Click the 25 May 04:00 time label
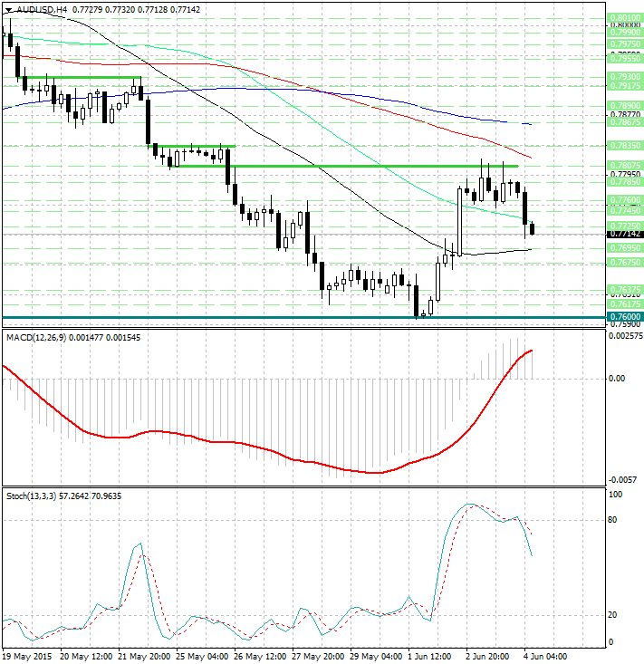Image resolution: width=644 pixels, height=664 pixels. 202,657
